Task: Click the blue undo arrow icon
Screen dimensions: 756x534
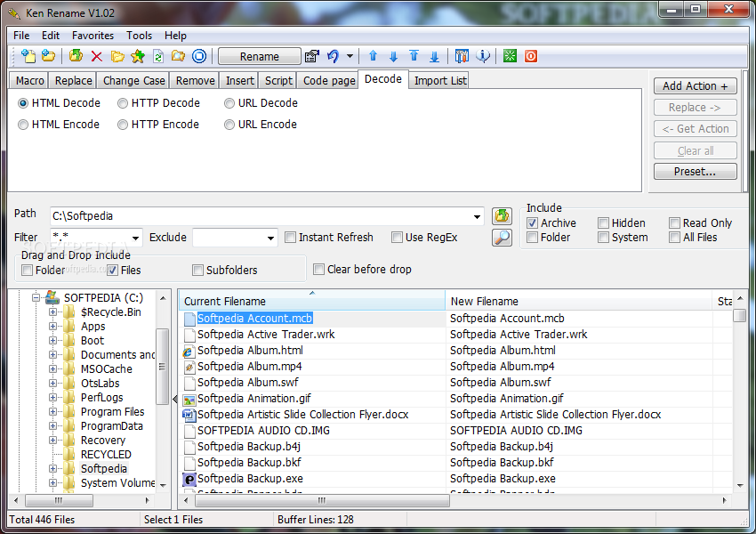Action: point(334,56)
